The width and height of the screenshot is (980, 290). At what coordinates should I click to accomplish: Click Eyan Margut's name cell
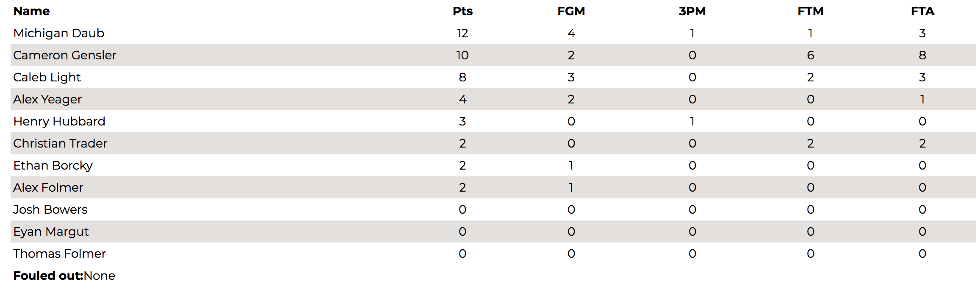point(51,231)
